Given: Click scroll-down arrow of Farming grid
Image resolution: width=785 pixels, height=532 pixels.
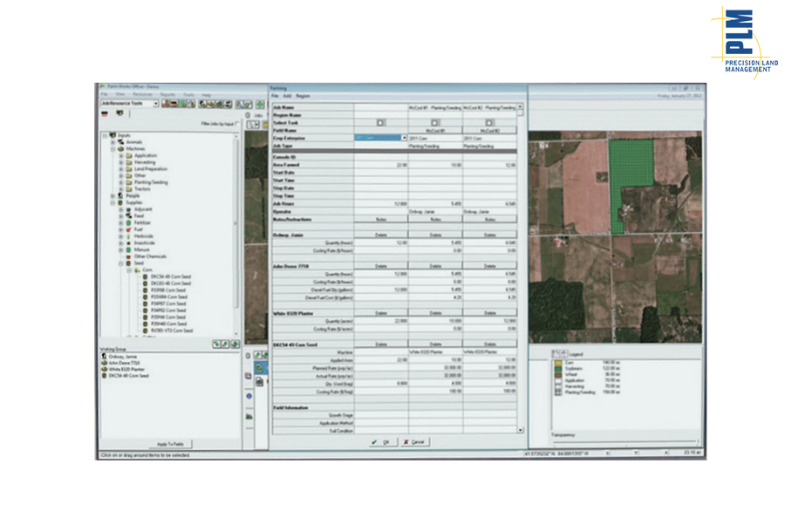Looking at the screenshot, I should click(x=520, y=431).
